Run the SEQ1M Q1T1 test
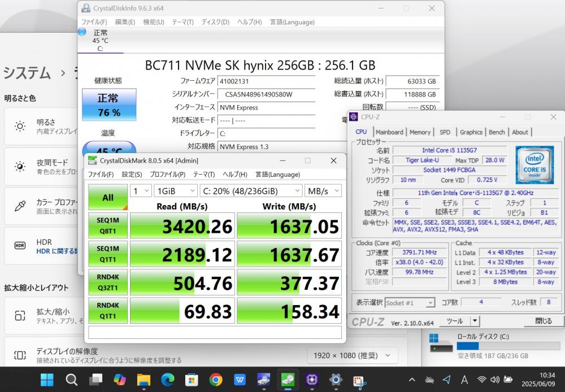Image resolution: width=565 pixels, height=392 pixels. (x=108, y=254)
